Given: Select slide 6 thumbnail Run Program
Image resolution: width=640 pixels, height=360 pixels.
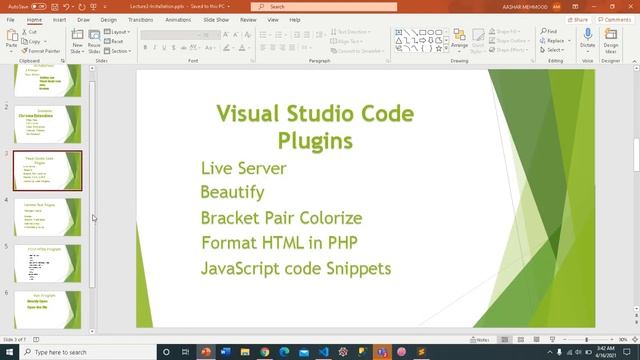Looking at the screenshot, I should pyautogui.click(x=48, y=310).
